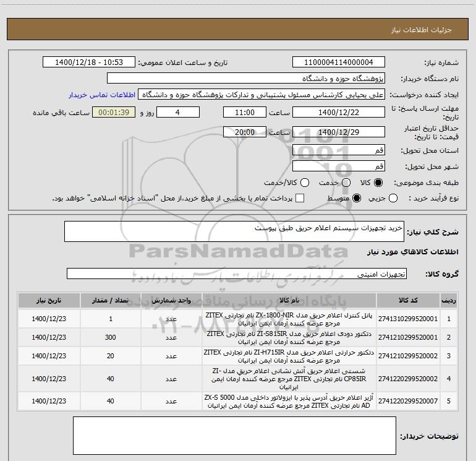Click the نام کالا column header
Image resolution: width=476 pixels, height=461 pixels.
point(289,300)
